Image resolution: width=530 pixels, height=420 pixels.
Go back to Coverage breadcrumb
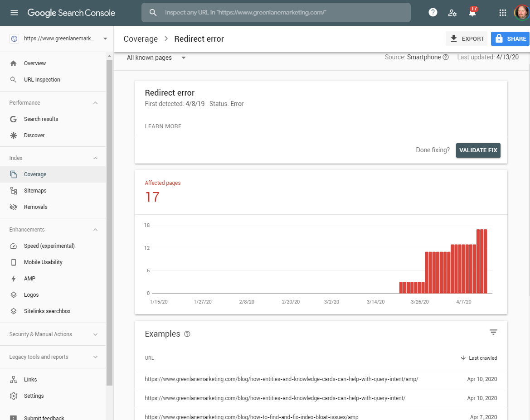tap(141, 39)
